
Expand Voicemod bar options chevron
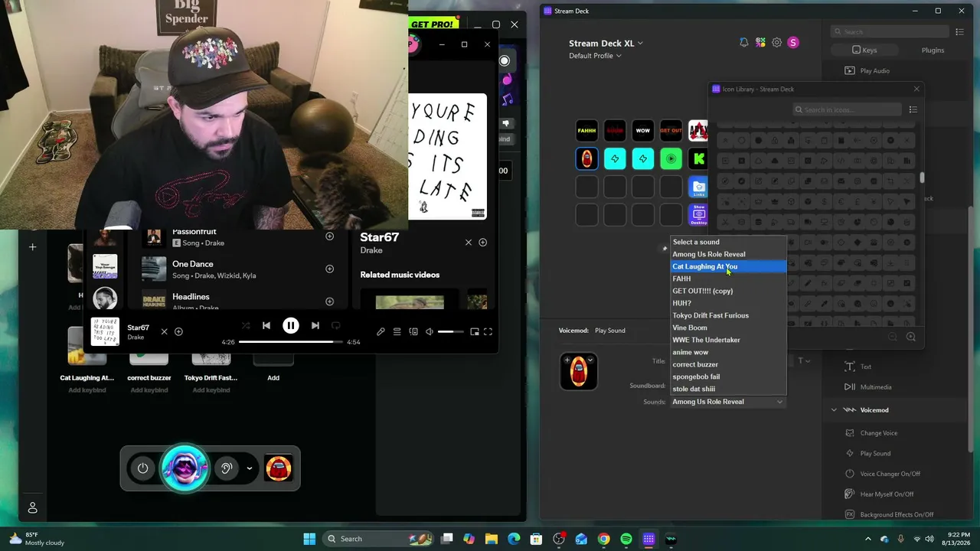[x=250, y=468]
